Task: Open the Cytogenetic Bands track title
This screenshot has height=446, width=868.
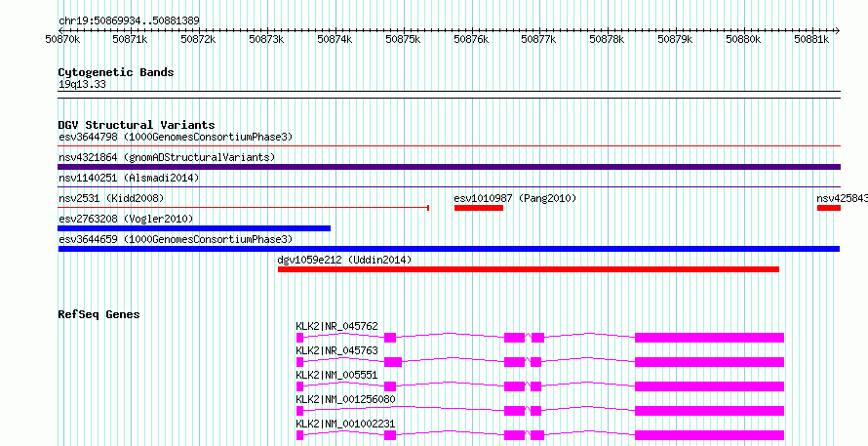Action: pos(116,72)
